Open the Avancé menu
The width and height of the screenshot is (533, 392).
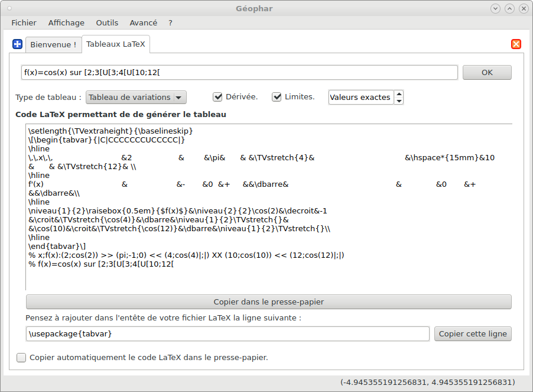pos(144,23)
